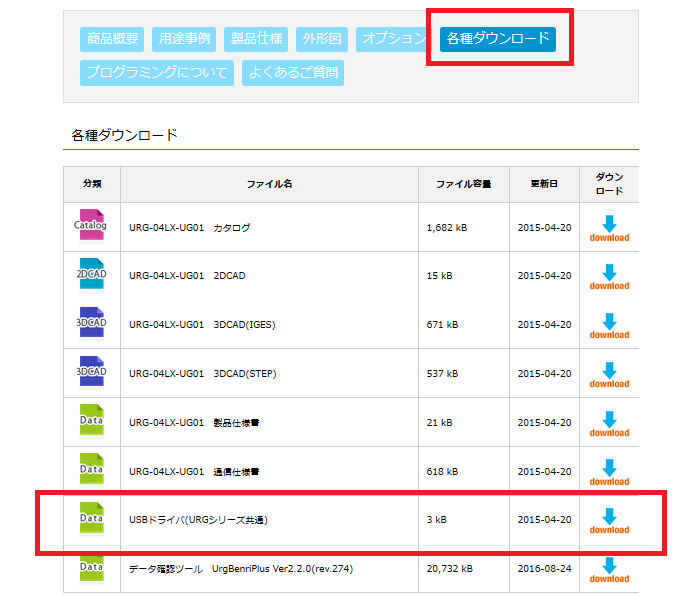This screenshot has width=700, height=595.
Task: Open the よくあるご質問 tab
Action: pos(293,72)
